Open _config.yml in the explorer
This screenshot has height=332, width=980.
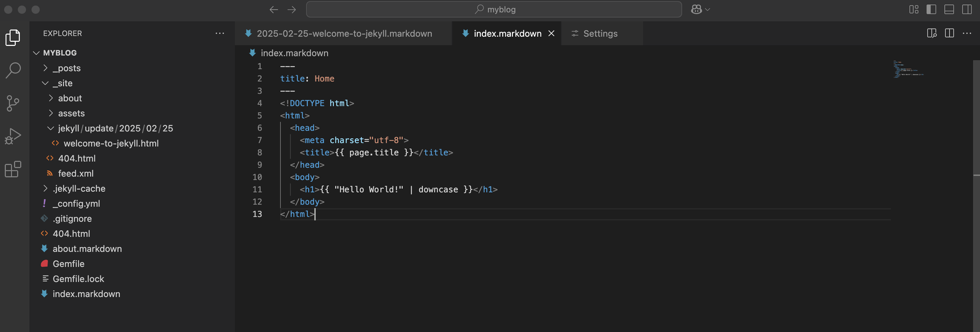[76, 203]
